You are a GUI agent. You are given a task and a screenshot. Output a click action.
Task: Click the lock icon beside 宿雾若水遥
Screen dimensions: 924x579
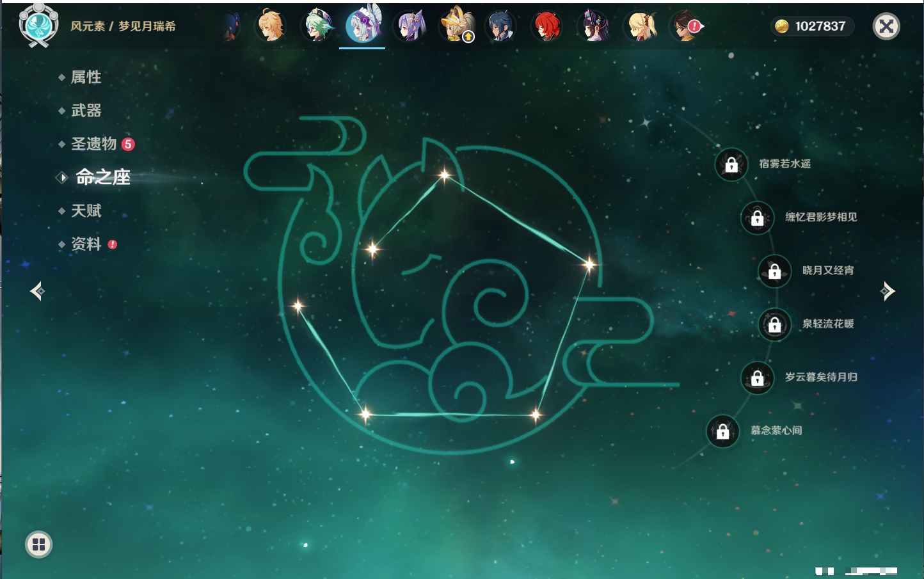pyautogui.click(x=731, y=164)
